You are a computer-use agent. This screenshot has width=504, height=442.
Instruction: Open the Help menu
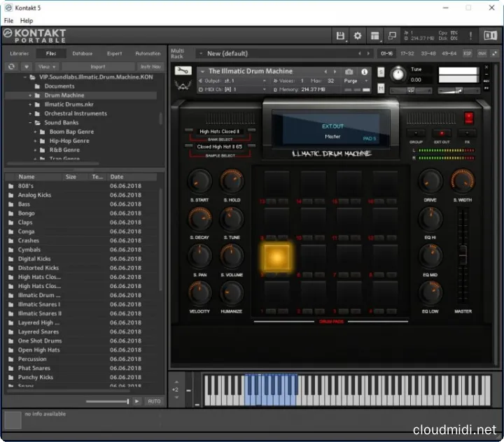point(27,21)
